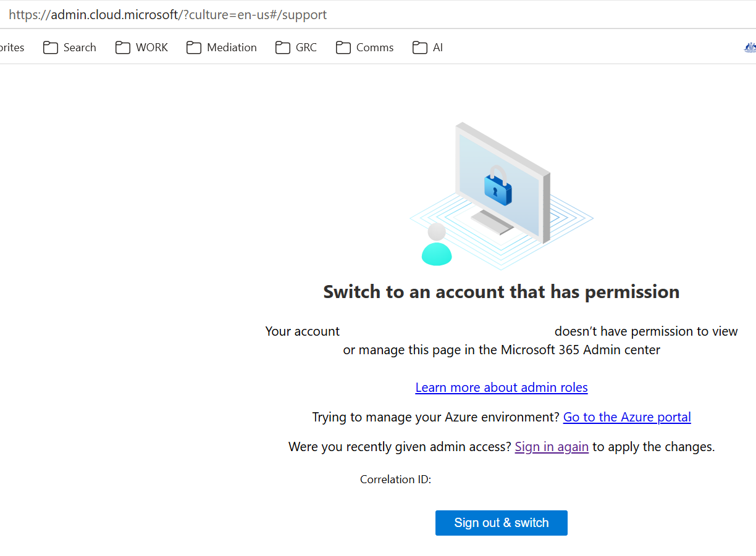This screenshot has height=556, width=756.
Task: Click the Sign out & switch button
Action: click(x=502, y=523)
